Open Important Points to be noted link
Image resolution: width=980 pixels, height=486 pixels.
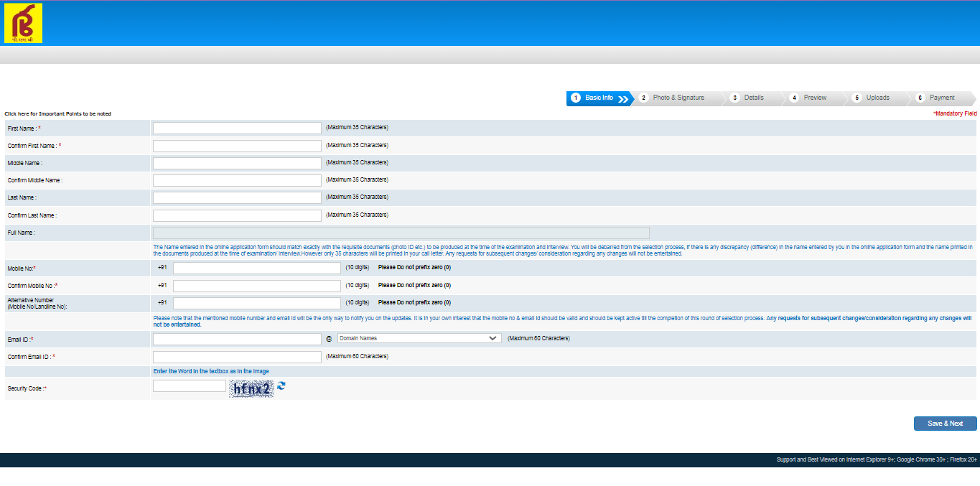[x=58, y=114]
